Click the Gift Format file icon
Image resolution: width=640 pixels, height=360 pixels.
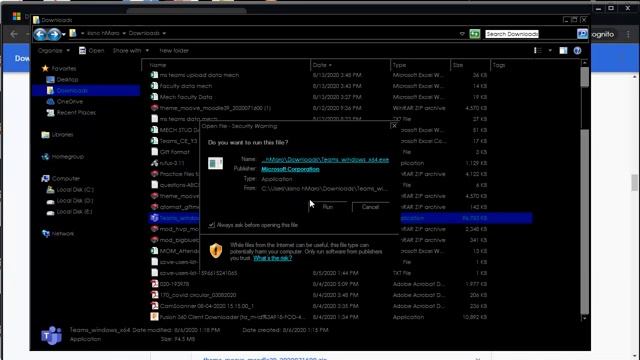[x=154, y=152]
